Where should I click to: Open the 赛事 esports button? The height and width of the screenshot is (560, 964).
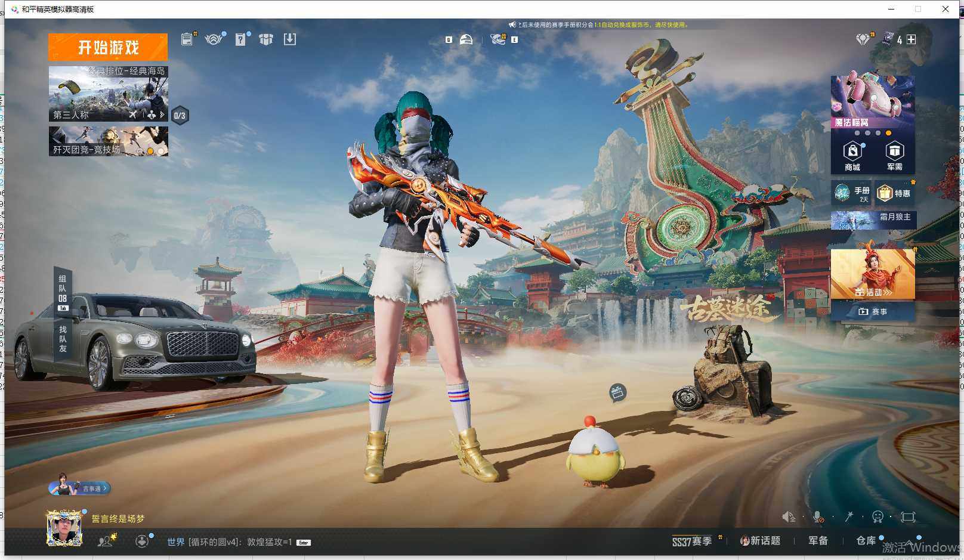[873, 311]
